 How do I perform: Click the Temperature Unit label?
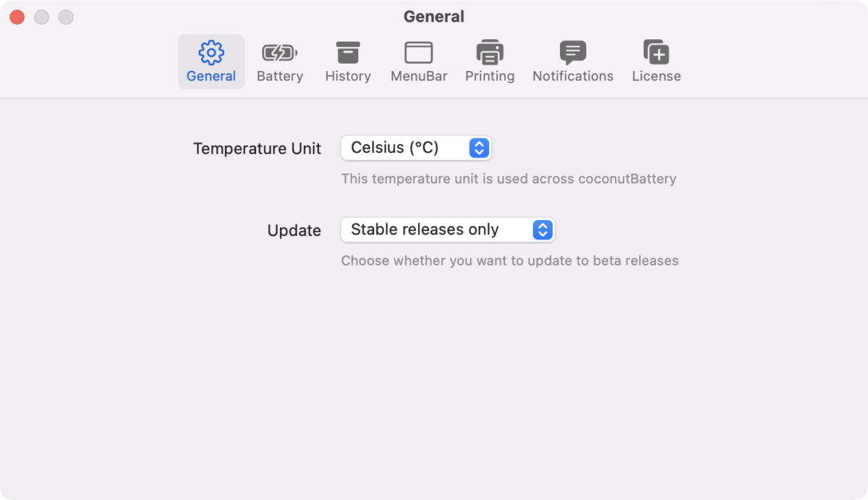click(257, 148)
